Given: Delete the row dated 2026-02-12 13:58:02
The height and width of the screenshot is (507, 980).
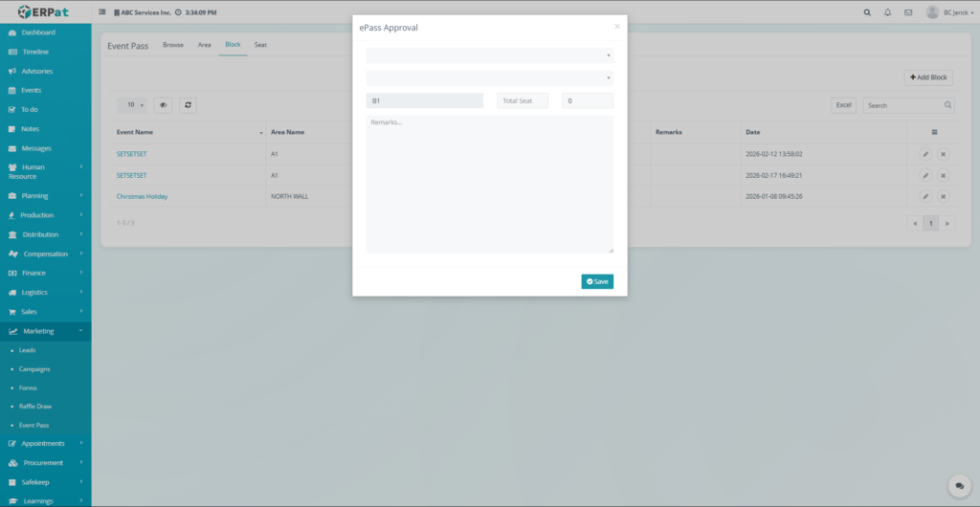Looking at the screenshot, I should [x=943, y=154].
